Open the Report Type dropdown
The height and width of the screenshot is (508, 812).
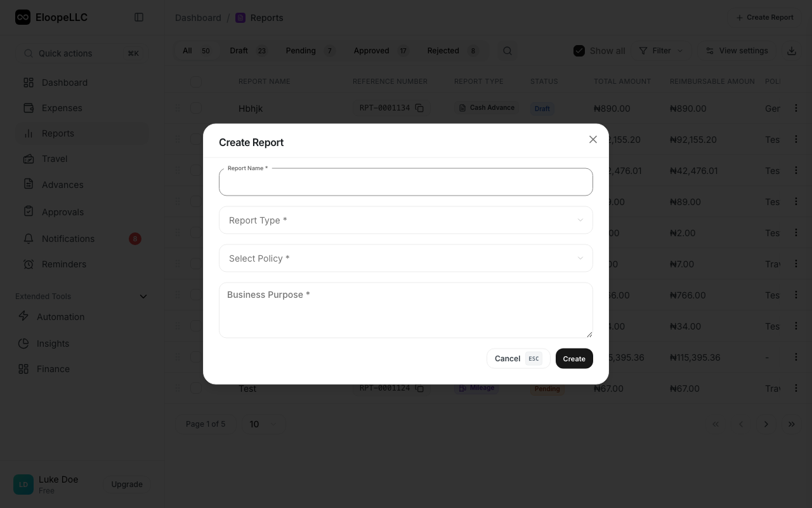[x=406, y=220]
